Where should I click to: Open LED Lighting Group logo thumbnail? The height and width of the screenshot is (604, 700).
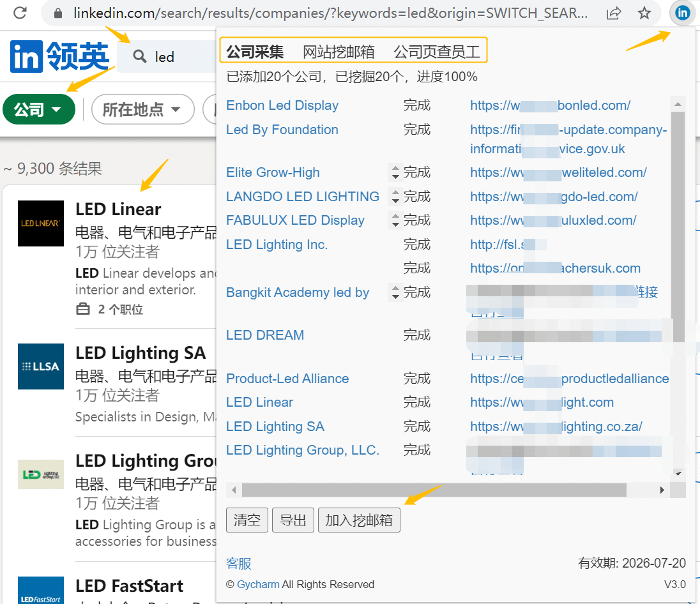[x=41, y=474]
